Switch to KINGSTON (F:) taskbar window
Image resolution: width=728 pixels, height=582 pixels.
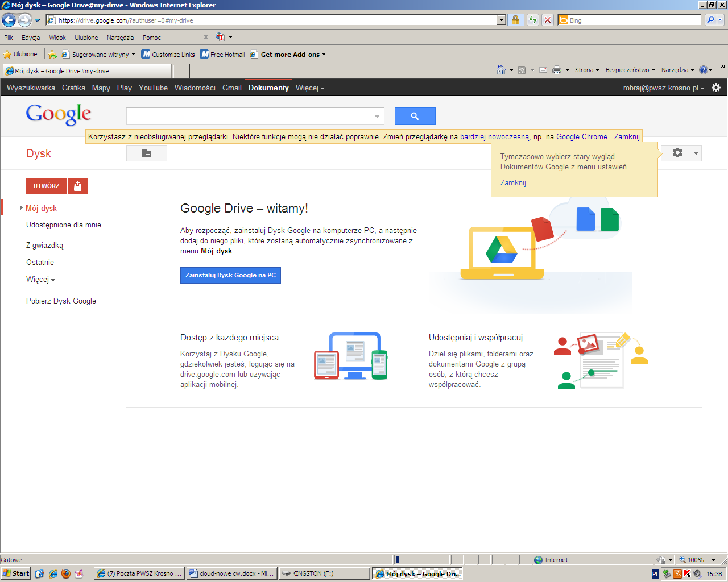pos(325,573)
